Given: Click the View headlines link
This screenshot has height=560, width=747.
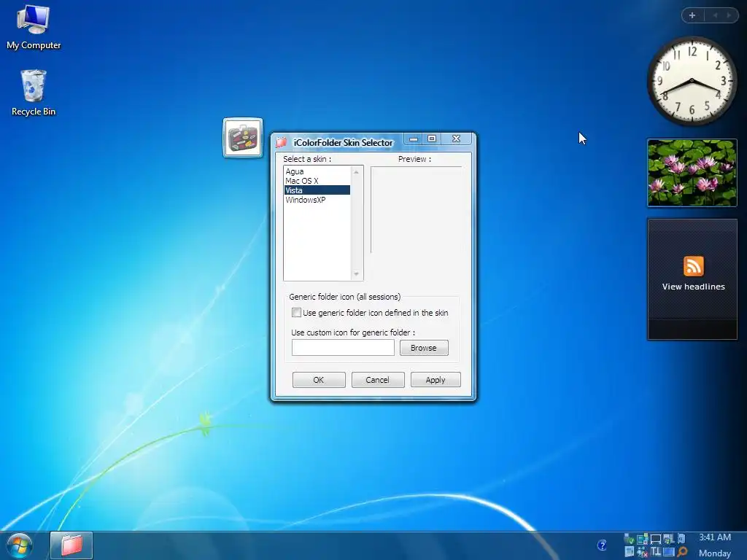Looking at the screenshot, I should point(693,287).
